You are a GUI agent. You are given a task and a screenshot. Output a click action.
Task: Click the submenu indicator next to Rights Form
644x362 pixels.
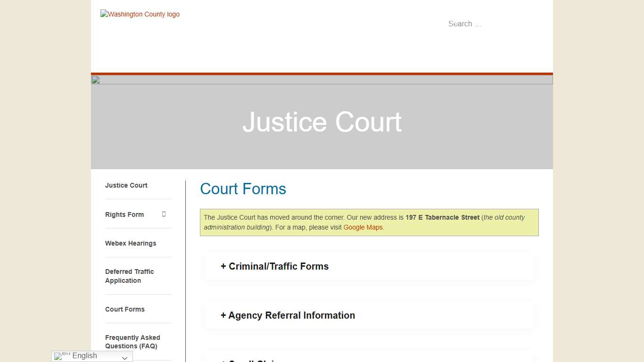click(164, 214)
